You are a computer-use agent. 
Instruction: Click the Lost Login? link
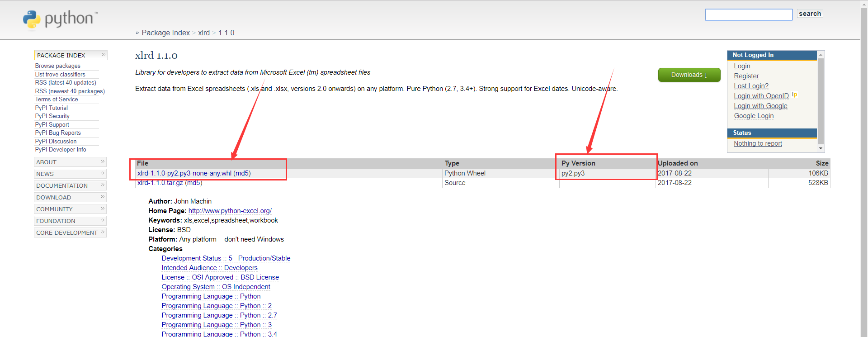coord(751,86)
